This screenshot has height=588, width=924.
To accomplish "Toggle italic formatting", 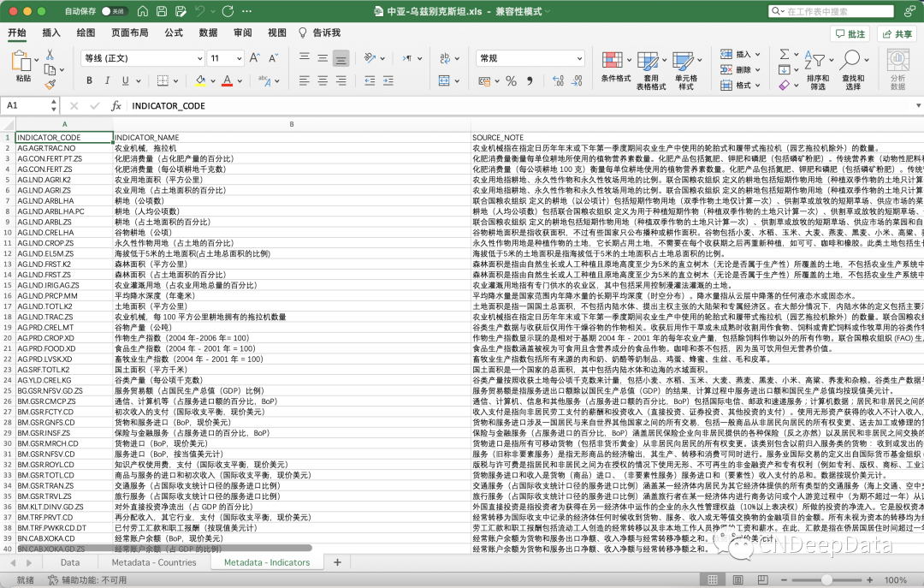I will pos(107,80).
